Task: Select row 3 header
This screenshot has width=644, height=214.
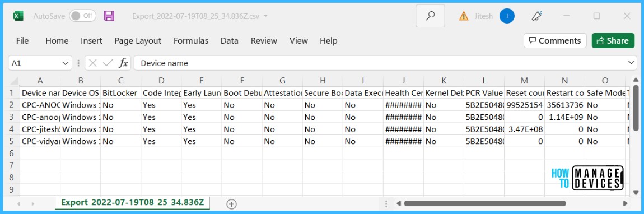Action: pyautogui.click(x=12, y=117)
